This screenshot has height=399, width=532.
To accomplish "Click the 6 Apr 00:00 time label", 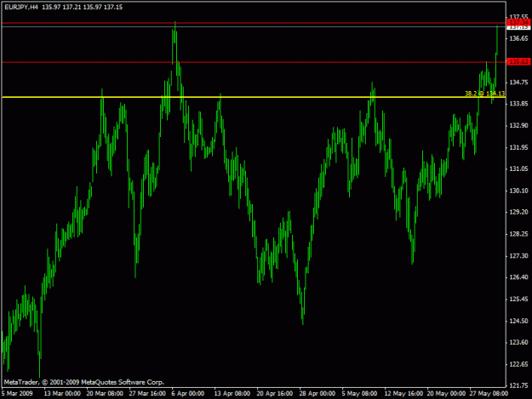I will (188, 393).
